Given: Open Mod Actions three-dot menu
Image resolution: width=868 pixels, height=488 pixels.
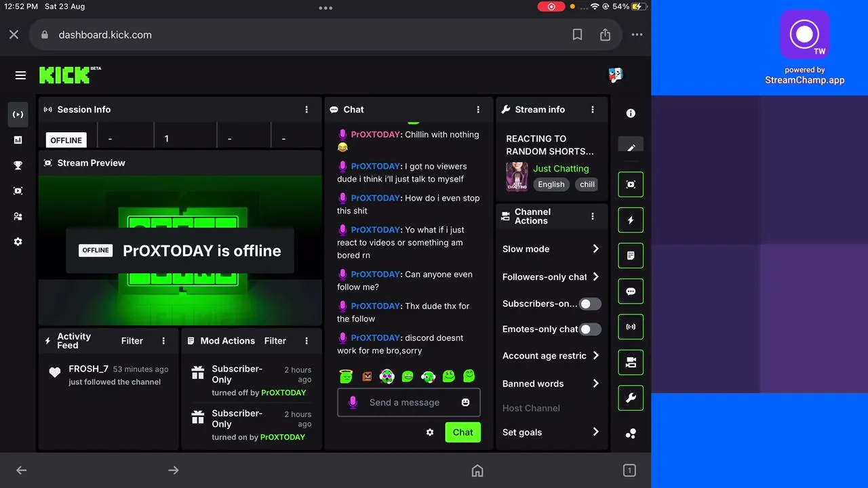Looking at the screenshot, I should click(x=307, y=341).
